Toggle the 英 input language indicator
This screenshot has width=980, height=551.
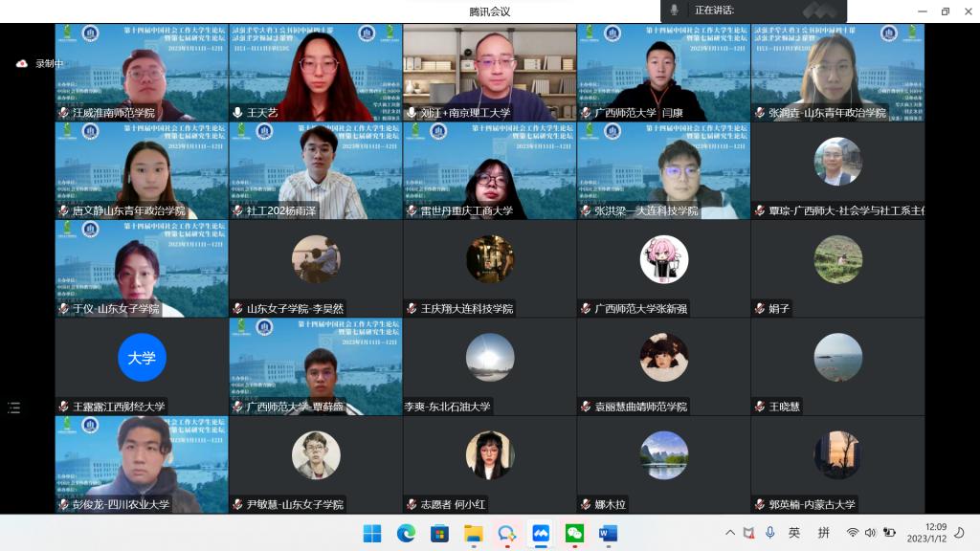(794, 533)
